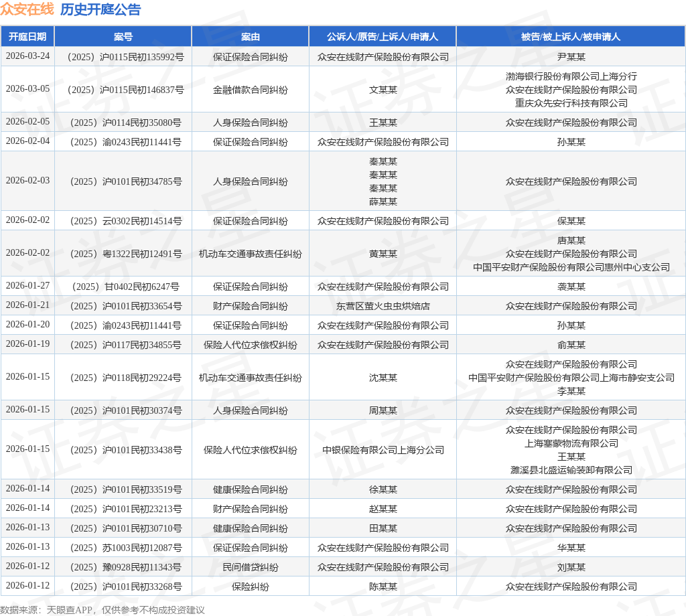This screenshot has height=616, width=686.
Task: Click case number 沪0117民初34855号
Action: pos(142,345)
